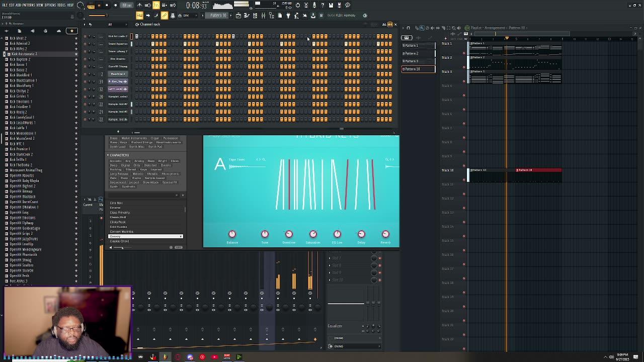
Task: Click the EDIT button below preset list
Action: click(x=179, y=247)
